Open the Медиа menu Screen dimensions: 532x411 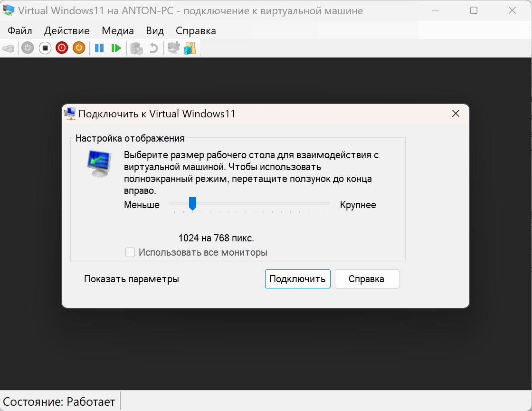click(118, 30)
